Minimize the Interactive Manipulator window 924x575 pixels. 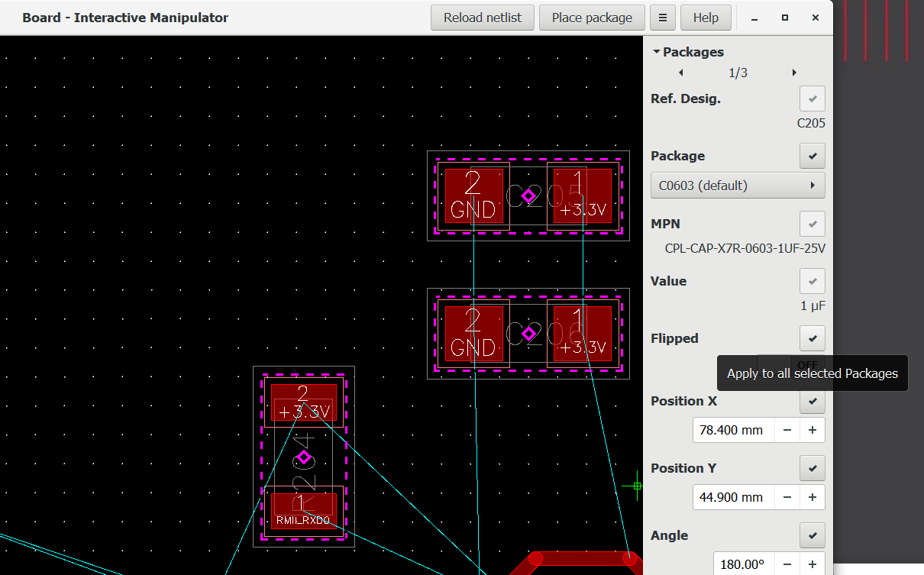[754, 18]
